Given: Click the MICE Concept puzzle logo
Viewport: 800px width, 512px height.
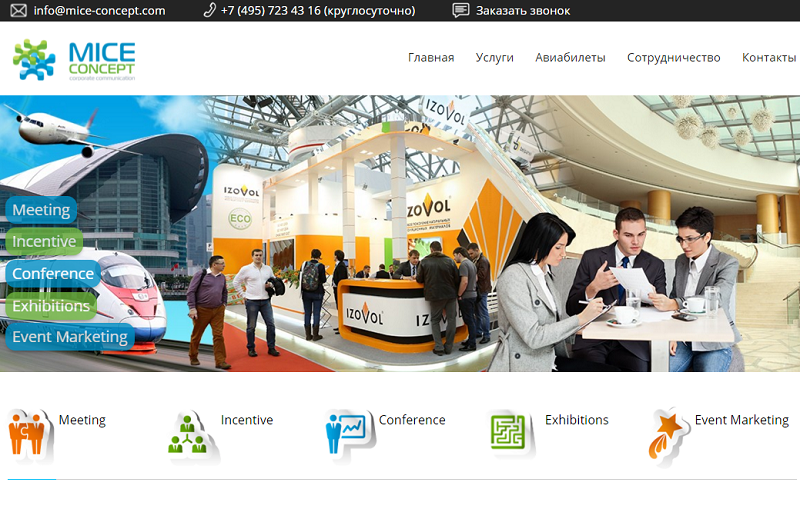Looking at the screenshot, I should (34, 60).
